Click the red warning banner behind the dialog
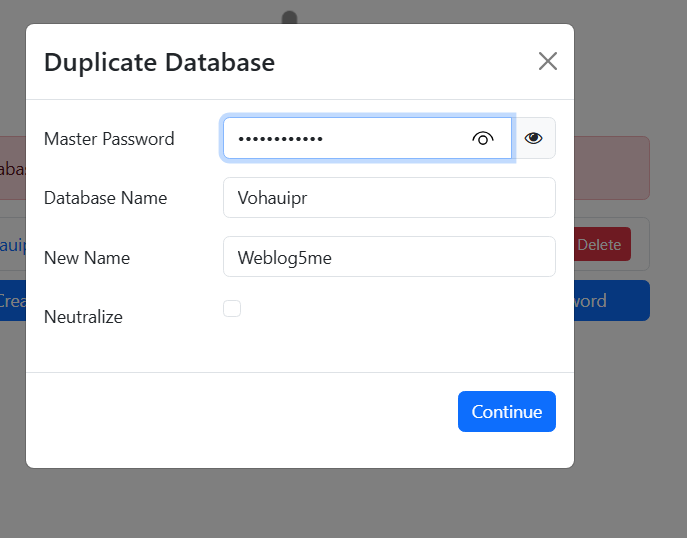 tap(611, 168)
